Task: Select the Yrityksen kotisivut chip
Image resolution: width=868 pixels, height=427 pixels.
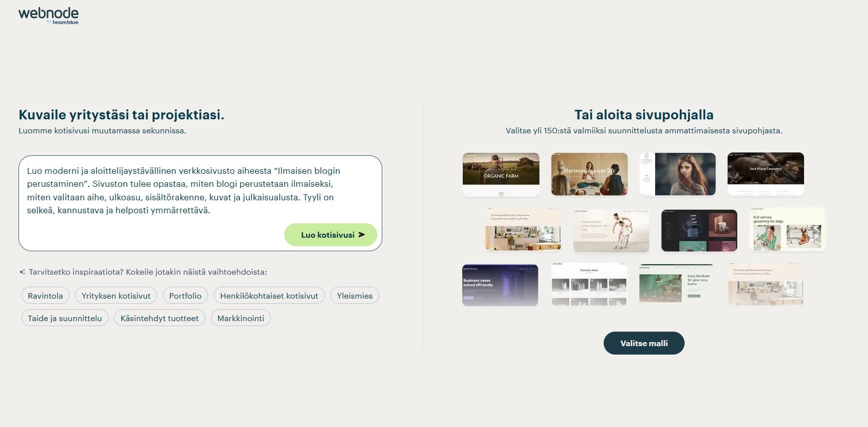Action: (x=116, y=296)
